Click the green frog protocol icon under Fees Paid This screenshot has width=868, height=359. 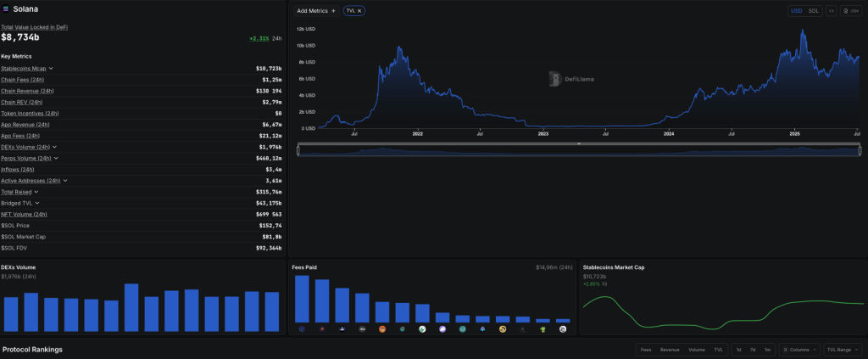click(x=543, y=329)
